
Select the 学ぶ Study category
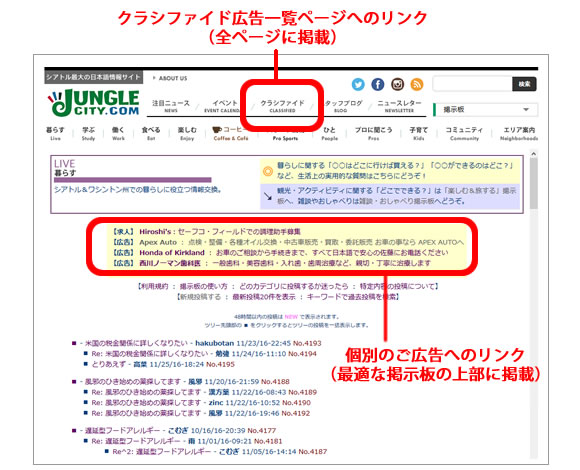pos(88,133)
